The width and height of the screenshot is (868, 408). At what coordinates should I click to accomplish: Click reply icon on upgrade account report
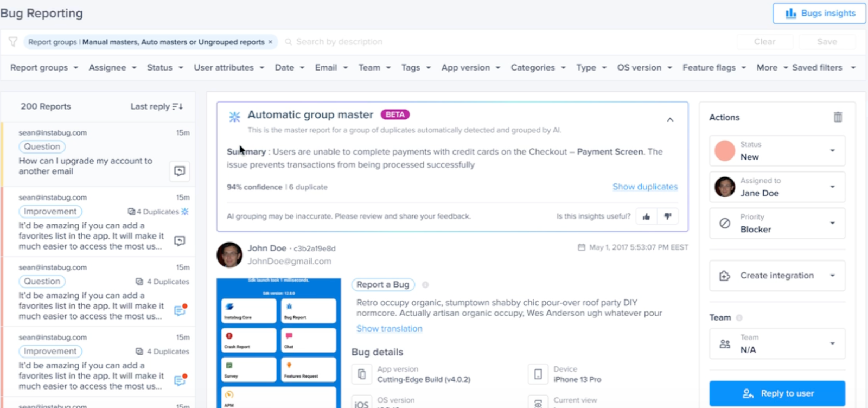180,171
